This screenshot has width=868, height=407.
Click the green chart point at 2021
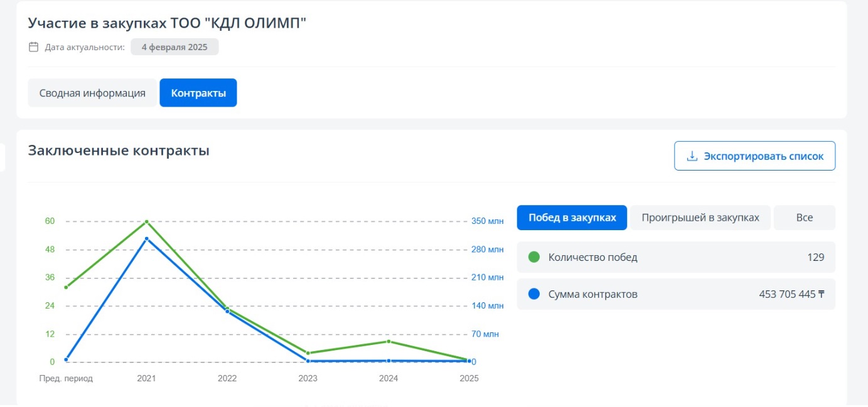click(x=146, y=221)
